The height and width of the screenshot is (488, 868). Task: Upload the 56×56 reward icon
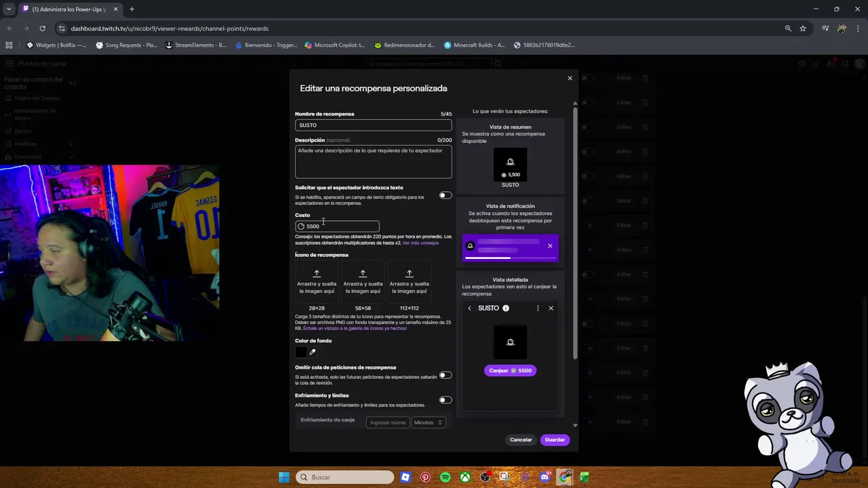point(363,282)
